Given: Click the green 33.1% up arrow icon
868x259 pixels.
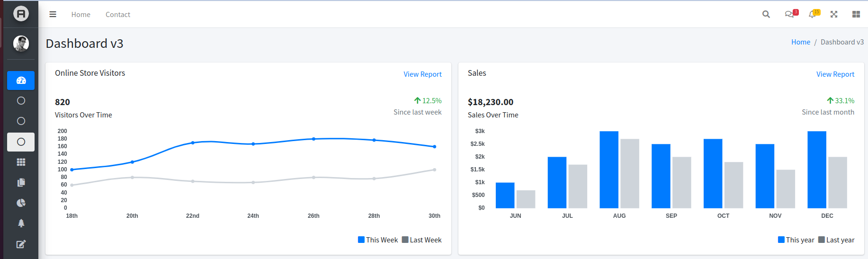Looking at the screenshot, I should point(830,100).
